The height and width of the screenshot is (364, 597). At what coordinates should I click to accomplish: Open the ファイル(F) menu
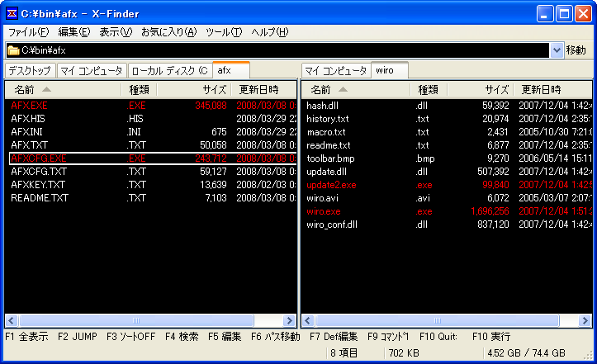(x=28, y=32)
